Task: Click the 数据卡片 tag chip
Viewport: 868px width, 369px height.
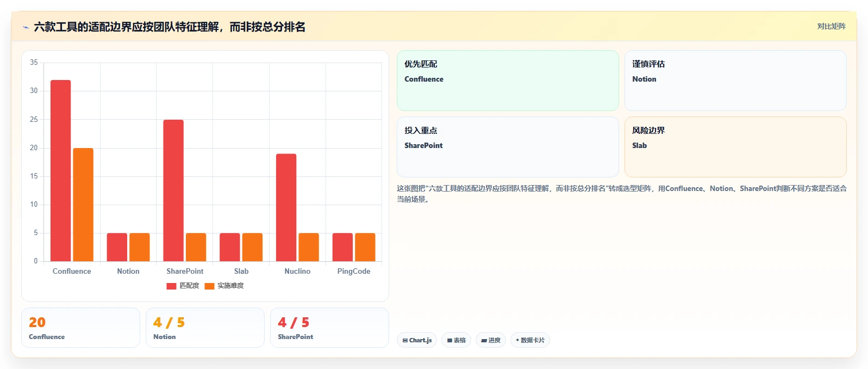Action: point(530,340)
